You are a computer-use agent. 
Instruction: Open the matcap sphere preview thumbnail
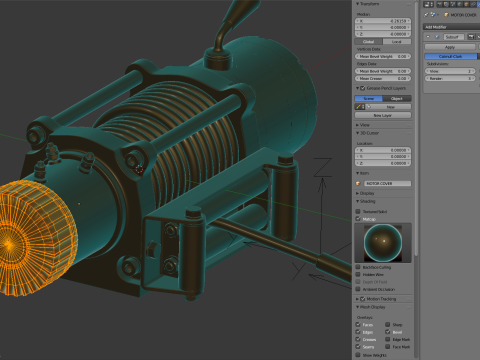pyautogui.click(x=383, y=243)
